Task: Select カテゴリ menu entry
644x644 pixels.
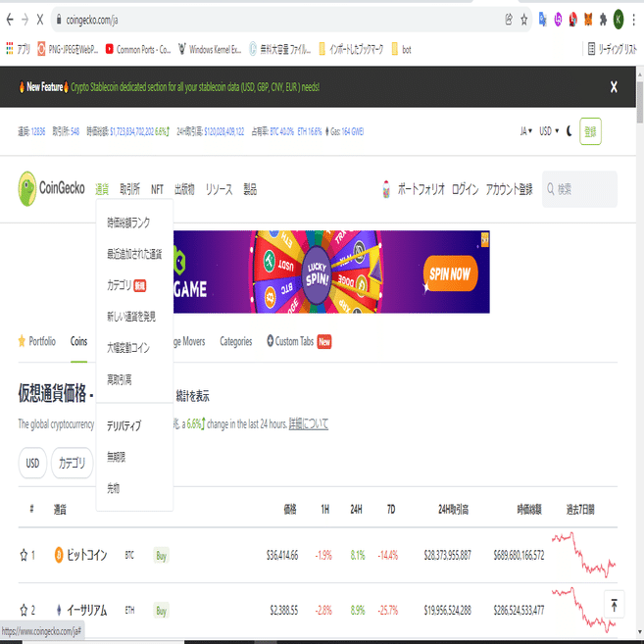Action: point(126,285)
